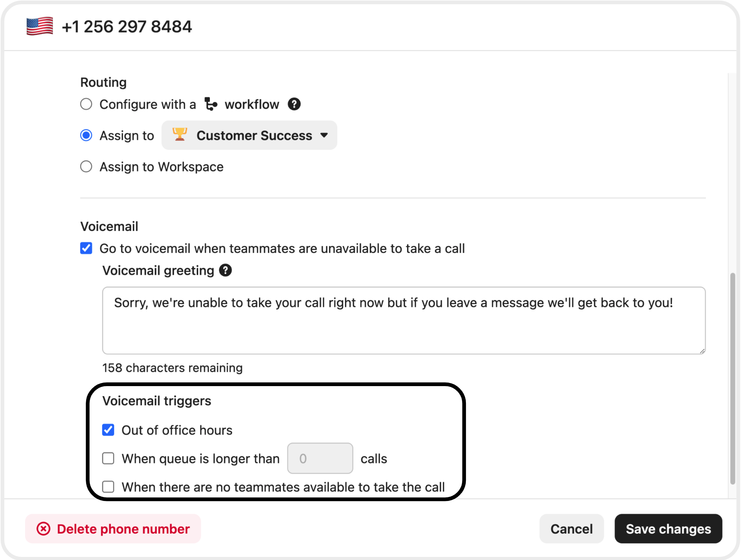Image resolution: width=741 pixels, height=560 pixels.
Task: Click the Cancel button
Action: (571, 529)
